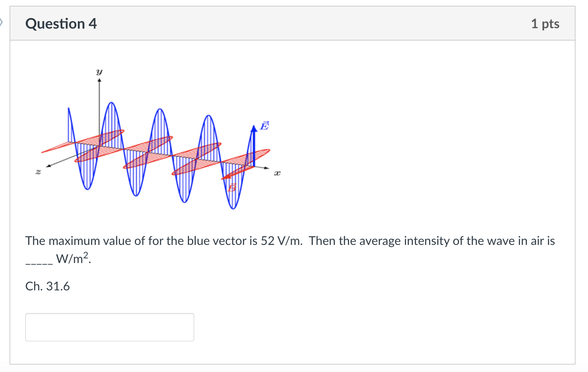Screen dimensions: 588x372
Task: Click the E vector label in diagram
Action: 264,126
